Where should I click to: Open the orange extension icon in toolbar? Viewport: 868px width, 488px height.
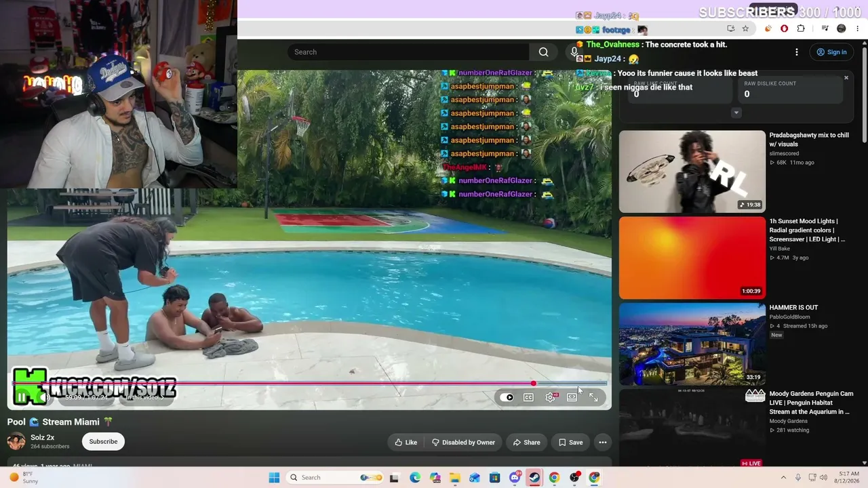(x=768, y=28)
